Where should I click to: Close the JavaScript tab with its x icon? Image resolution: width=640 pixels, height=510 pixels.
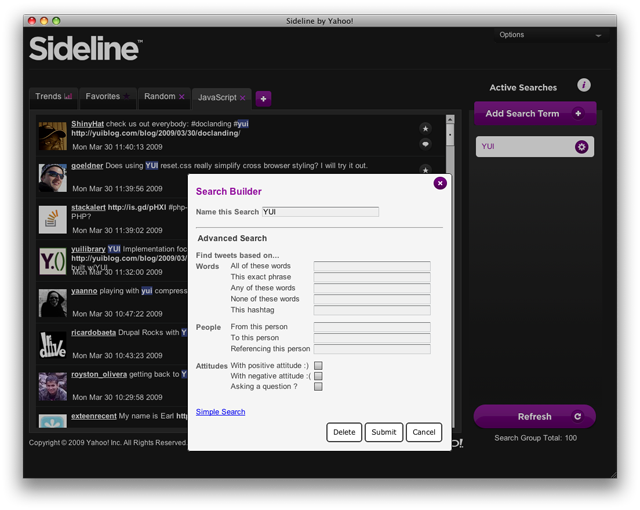tap(242, 98)
